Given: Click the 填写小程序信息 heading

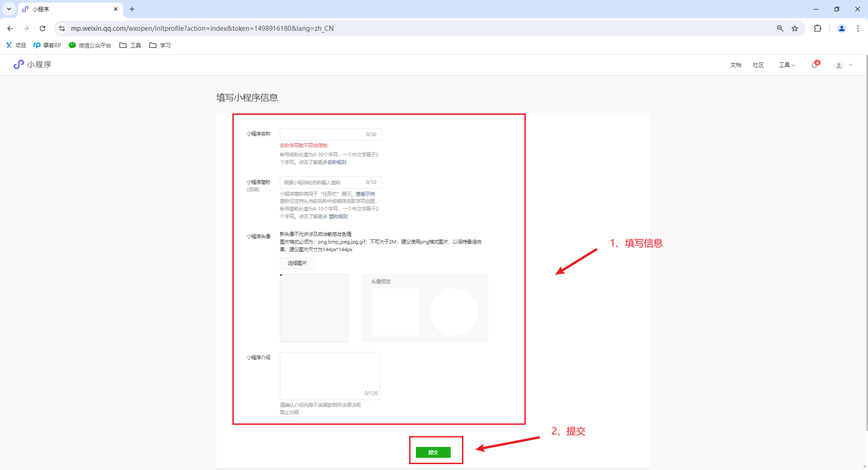Looking at the screenshot, I should point(247,98).
